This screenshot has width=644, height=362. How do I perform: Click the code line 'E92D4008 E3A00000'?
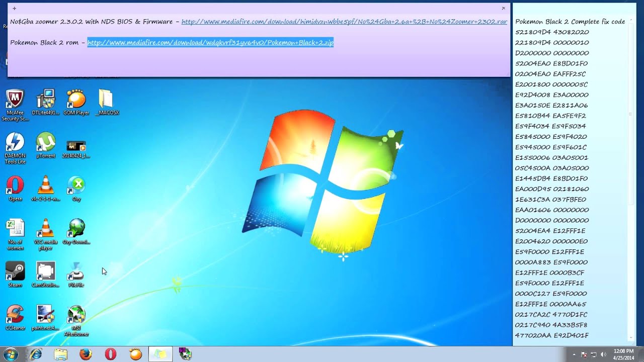click(x=552, y=95)
